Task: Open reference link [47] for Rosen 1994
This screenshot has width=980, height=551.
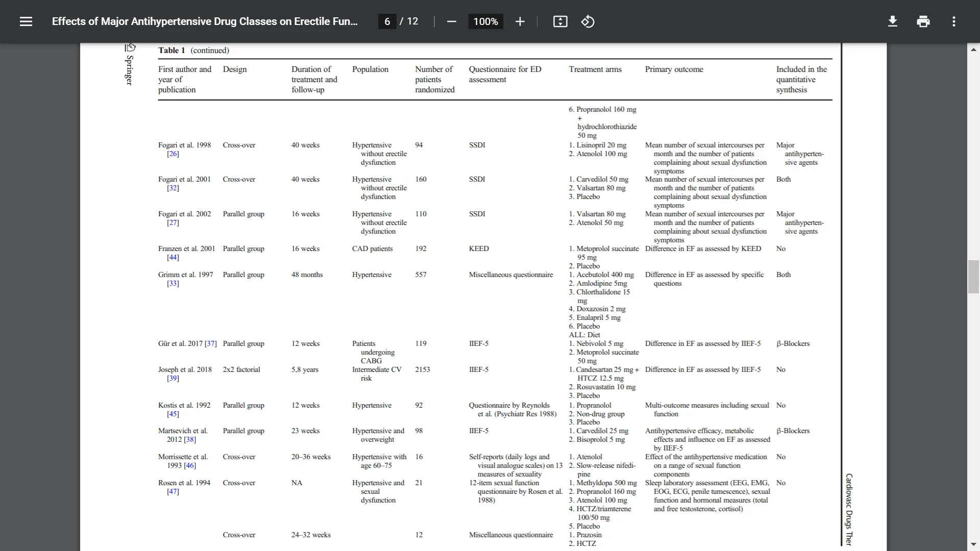Action: pos(173,492)
